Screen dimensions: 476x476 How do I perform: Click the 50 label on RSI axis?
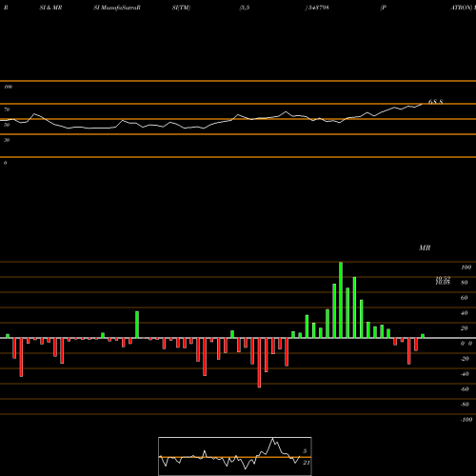pyautogui.click(x=7, y=125)
